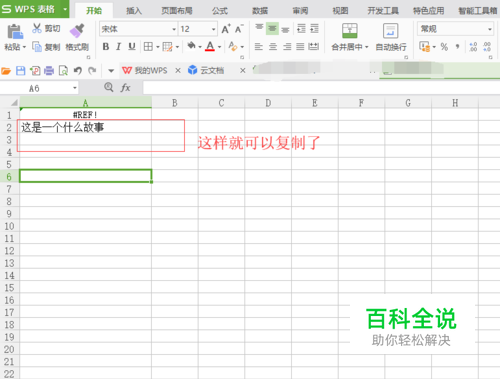Click the fill color bucket icon
Image resolution: width=500 pixels, height=379 pixels.
[x=191, y=46]
